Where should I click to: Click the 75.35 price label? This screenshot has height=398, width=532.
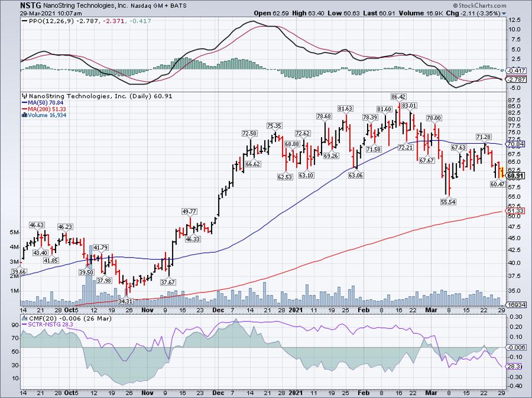[274, 126]
